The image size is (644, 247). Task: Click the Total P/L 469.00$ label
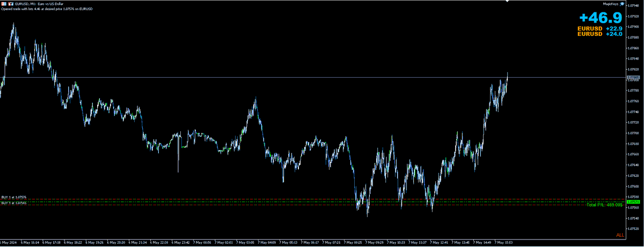click(x=604, y=205)
